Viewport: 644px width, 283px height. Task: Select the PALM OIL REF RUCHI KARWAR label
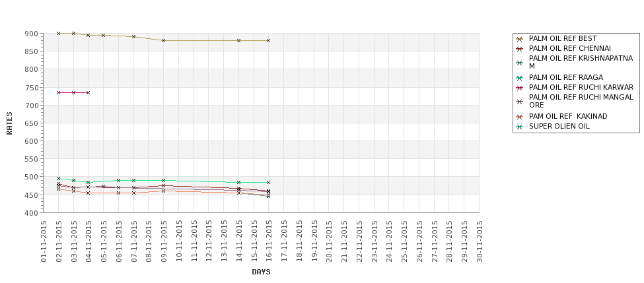pyautogui.click(x=581, y=87)
